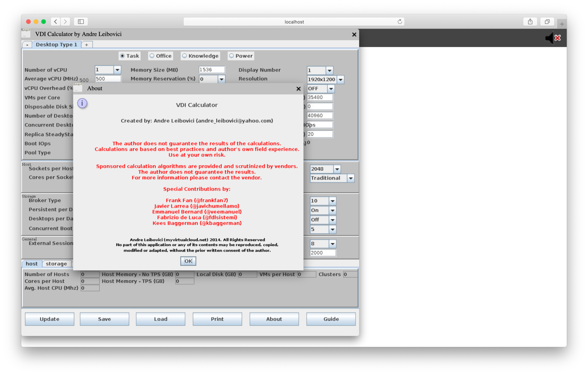Click the Save button
The image size is (588, 375).
tap(105, 319)
